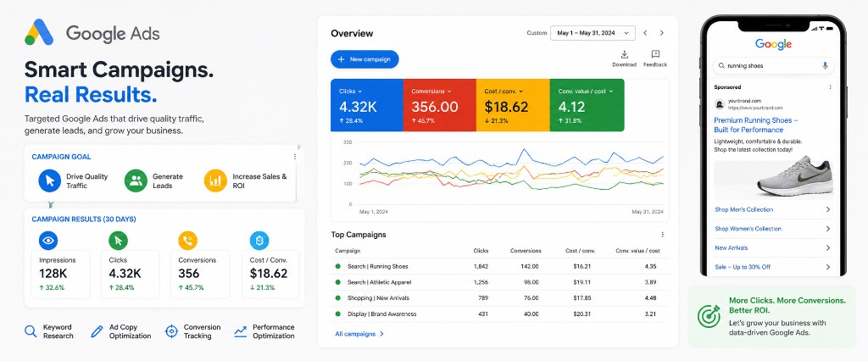The height and width of the screenshot is (361, 868).
Task: Click the $16.21 cost cell
Action: [582, 266]
